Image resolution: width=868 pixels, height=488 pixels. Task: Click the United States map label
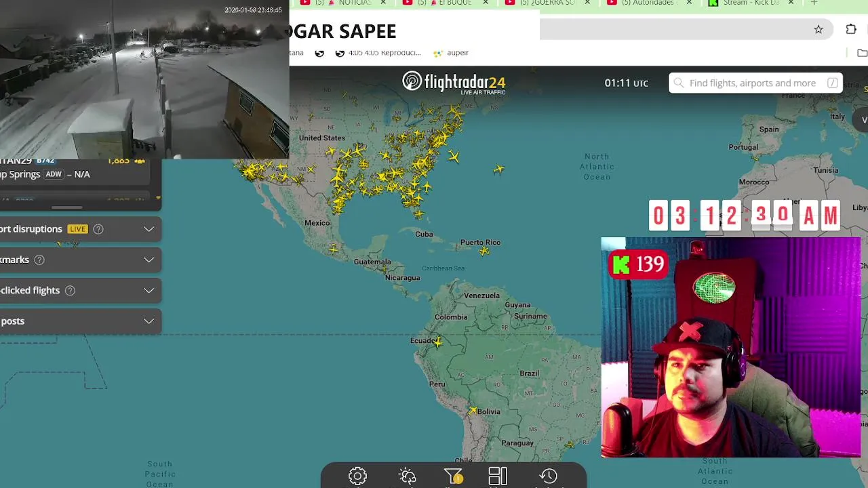[x=322, y=138]
